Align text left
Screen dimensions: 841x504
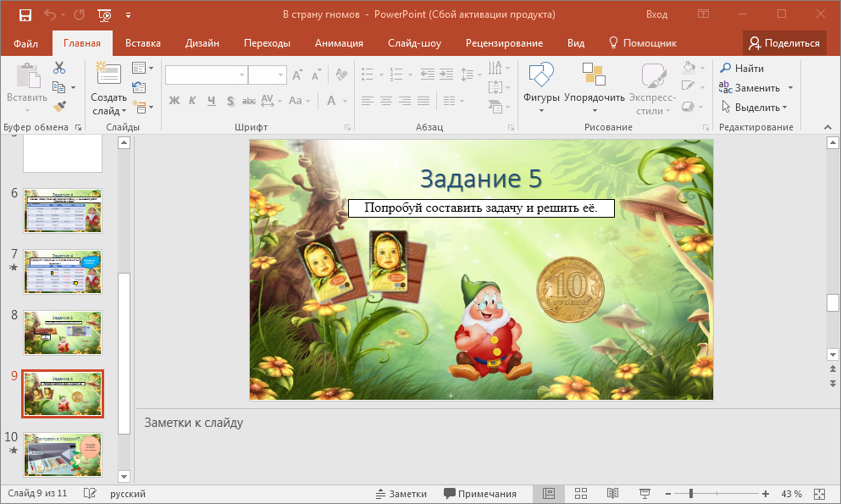[x=368, y=101]
